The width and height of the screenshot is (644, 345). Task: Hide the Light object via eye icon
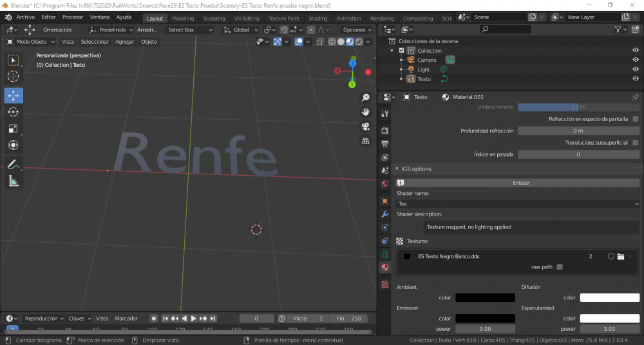point(636,70)
